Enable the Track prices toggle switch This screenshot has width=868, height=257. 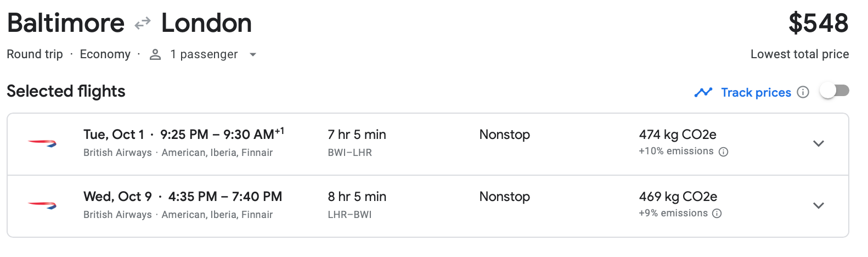834,91
